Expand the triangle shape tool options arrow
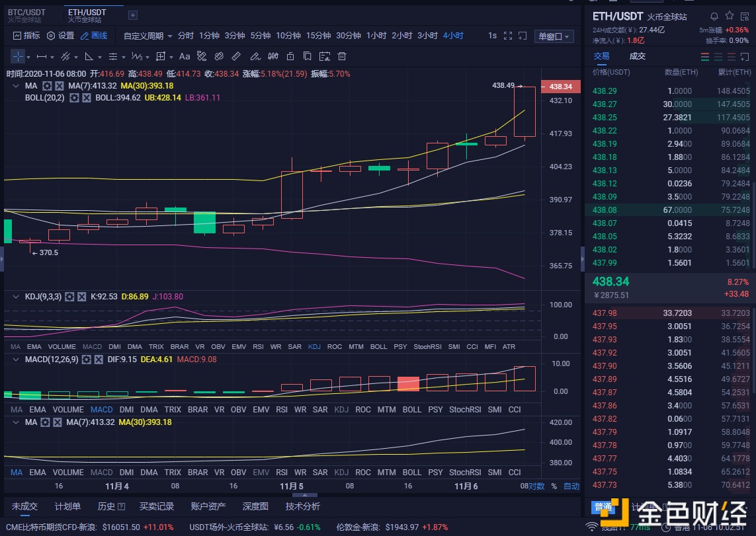 point(100,57)
